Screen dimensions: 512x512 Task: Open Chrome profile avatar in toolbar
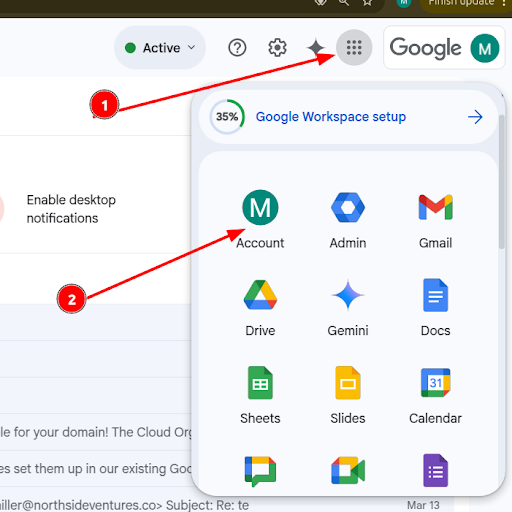[x=404, y=3]
